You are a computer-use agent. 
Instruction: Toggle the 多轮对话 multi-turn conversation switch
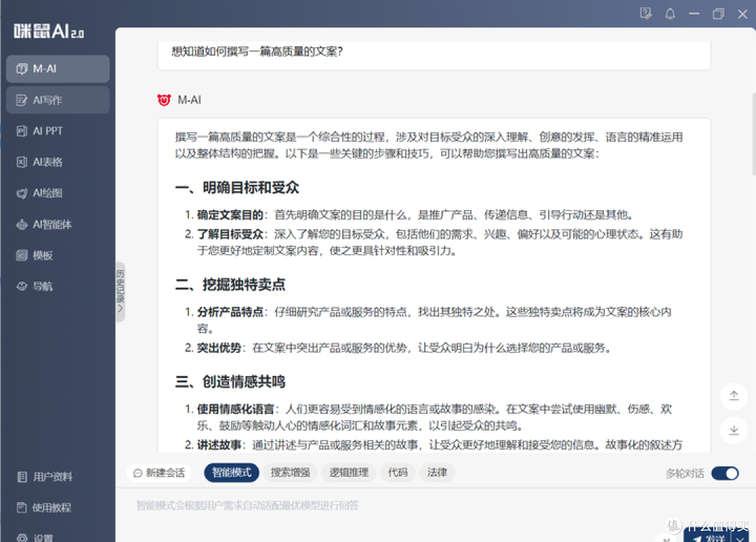point(724,473)
